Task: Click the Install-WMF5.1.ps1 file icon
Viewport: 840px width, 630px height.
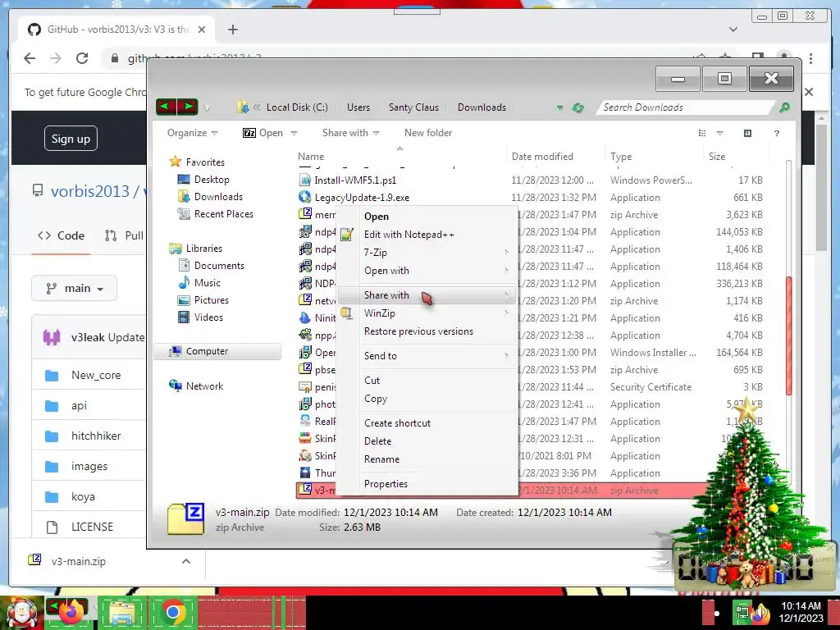Action: [305, 180]
